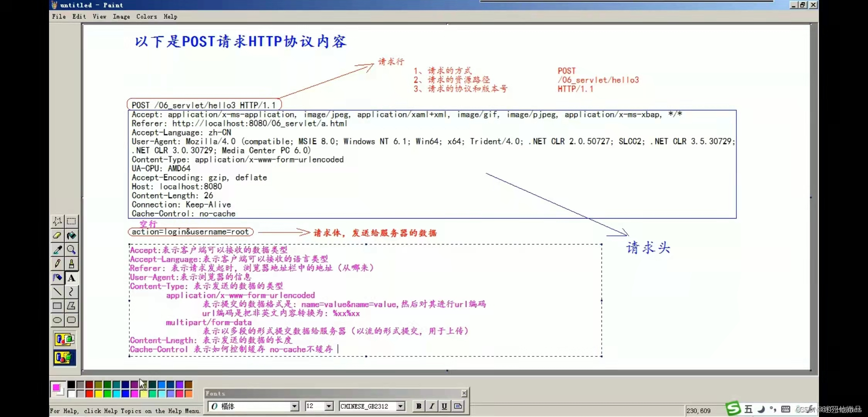Image resolution: width=868 pixels, height=417 pixels.
Task: Open the Edit menu
Action: point(79,17)
